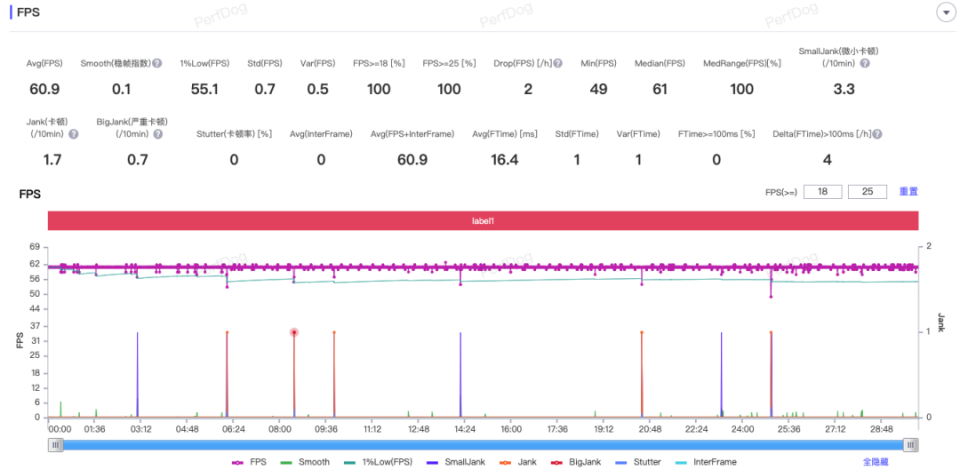Toggle 1%Low(FPS) series in the legend

tap(377, 462)
